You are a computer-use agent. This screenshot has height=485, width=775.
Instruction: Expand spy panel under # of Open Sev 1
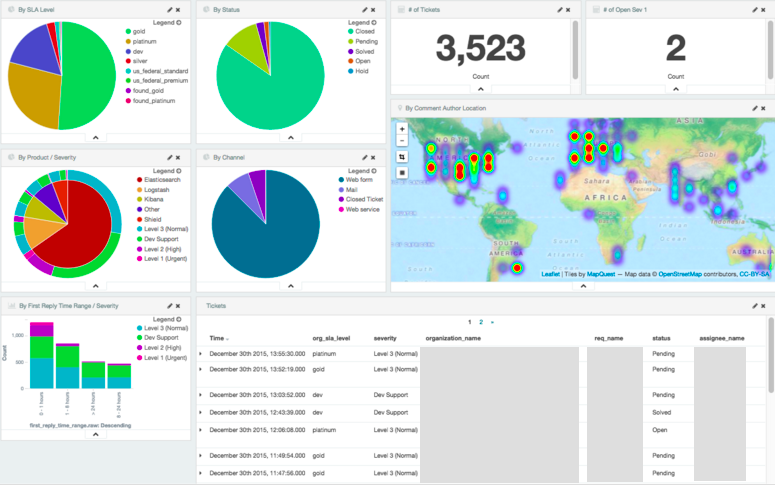pos(676,89)
